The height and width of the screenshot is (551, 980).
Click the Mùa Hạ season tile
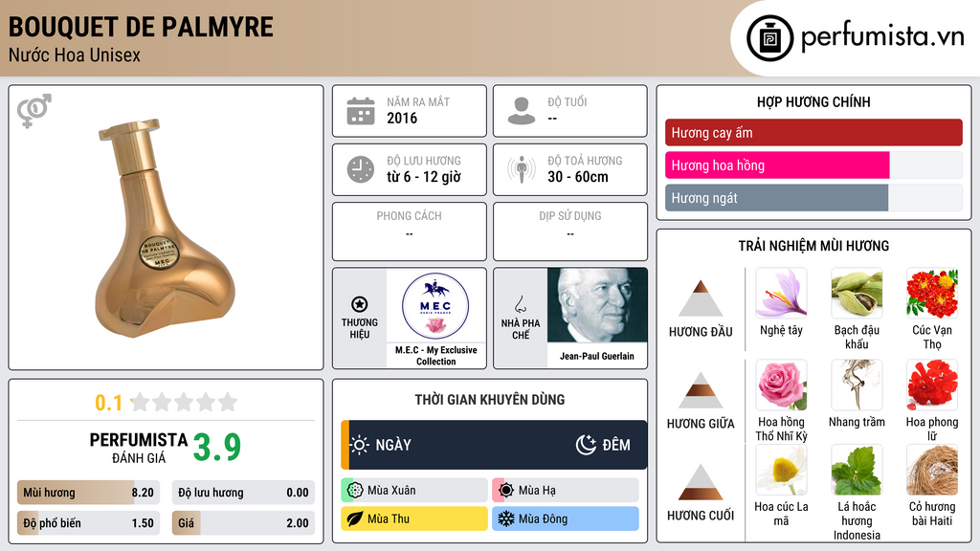[566, 491]
